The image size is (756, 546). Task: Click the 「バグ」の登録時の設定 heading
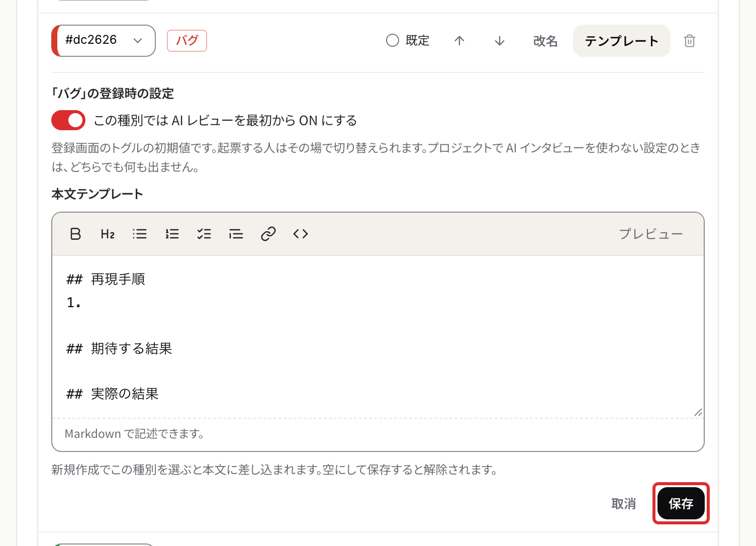(x=113, y=94)
